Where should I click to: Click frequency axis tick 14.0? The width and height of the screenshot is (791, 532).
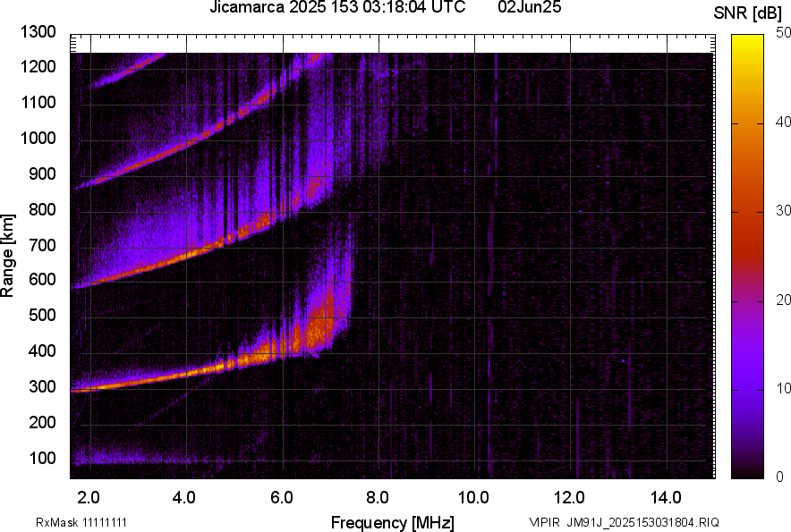pyautogui.click(x=666, y=498)
